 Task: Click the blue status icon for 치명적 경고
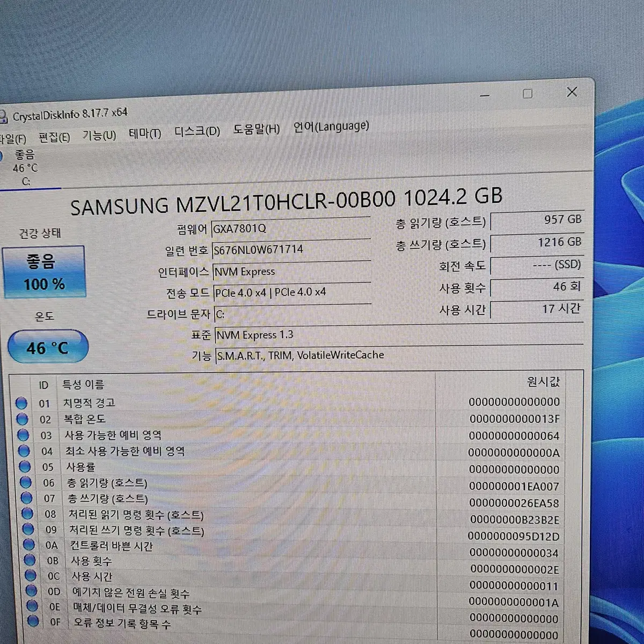tap(21, 403)
